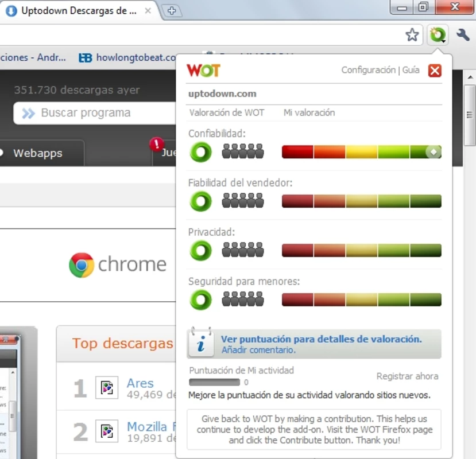The height and width of the screenshot is (459, 476).
Task: Click the WOT contribution message box
Action: tap(314, 429)
